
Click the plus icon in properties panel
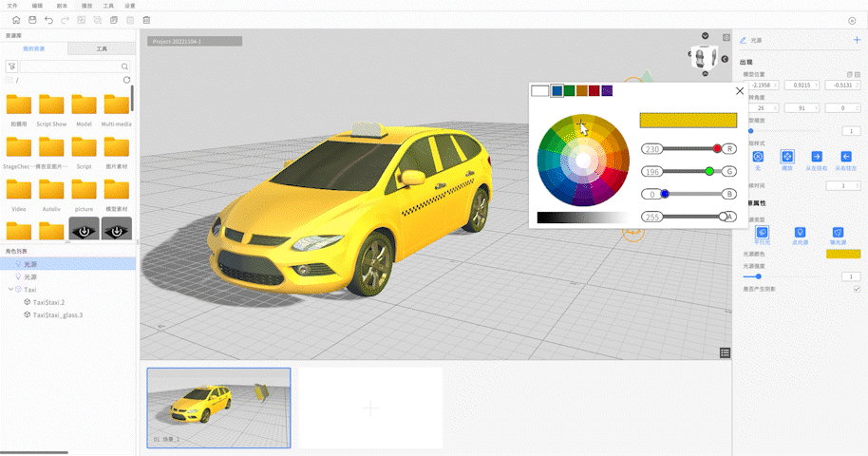coord(857,40)
